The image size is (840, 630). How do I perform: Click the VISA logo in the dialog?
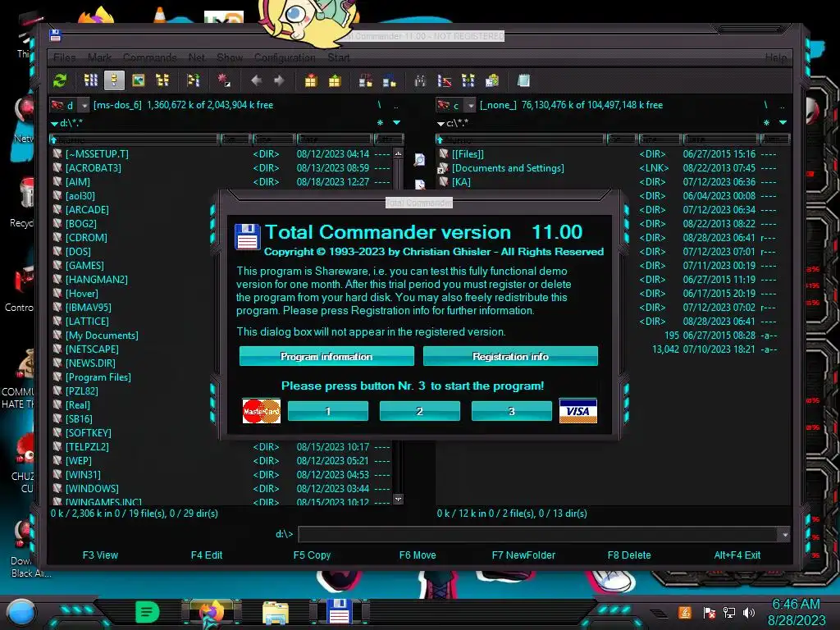click(x=578, y=411)
